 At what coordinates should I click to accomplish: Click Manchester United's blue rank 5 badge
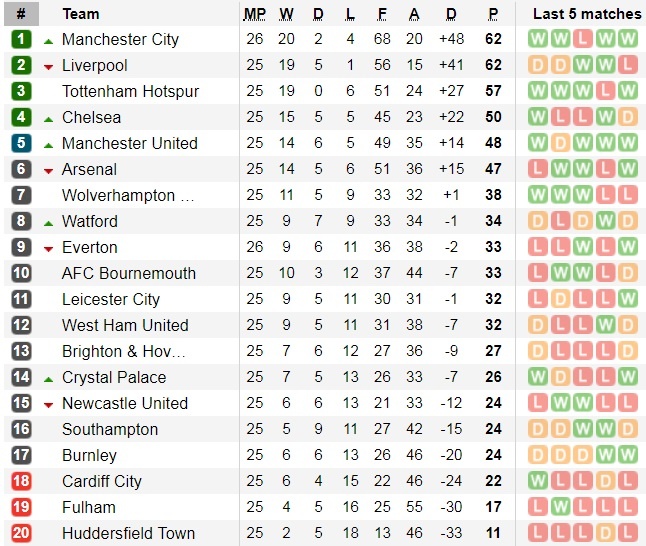click(21, 143)
